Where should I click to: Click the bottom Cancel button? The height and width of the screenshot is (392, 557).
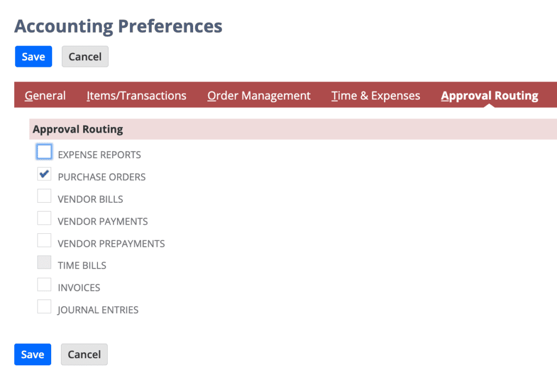coord(84,354)
